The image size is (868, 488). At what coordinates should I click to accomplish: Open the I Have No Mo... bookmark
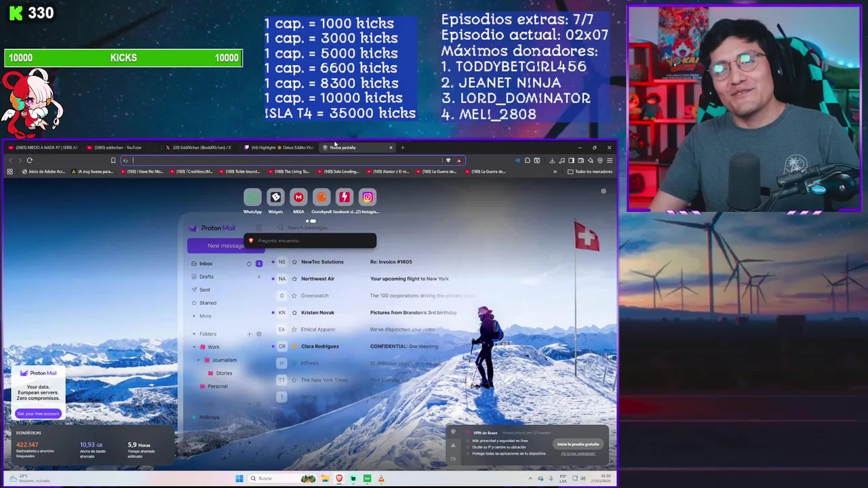pyautogui.click(x=142, y=171)
